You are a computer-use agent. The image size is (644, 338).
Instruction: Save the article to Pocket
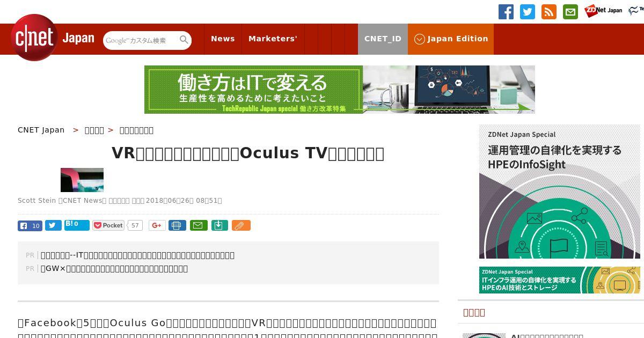tap(108, 225)
